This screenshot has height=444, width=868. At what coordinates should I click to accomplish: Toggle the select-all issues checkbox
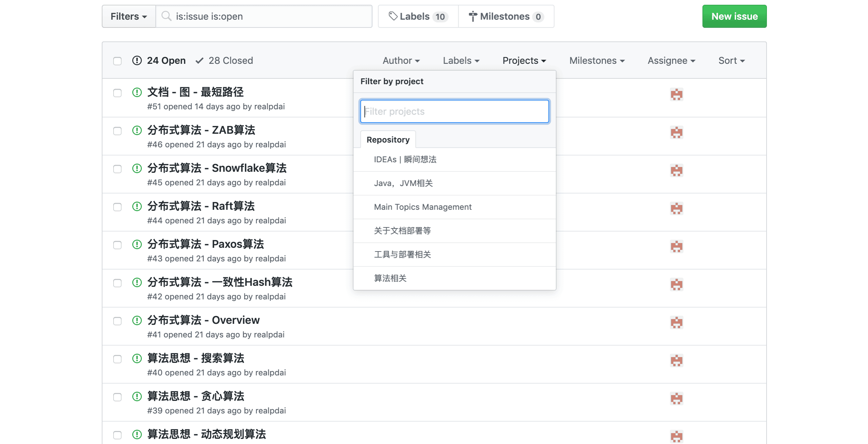coord(117,61)
